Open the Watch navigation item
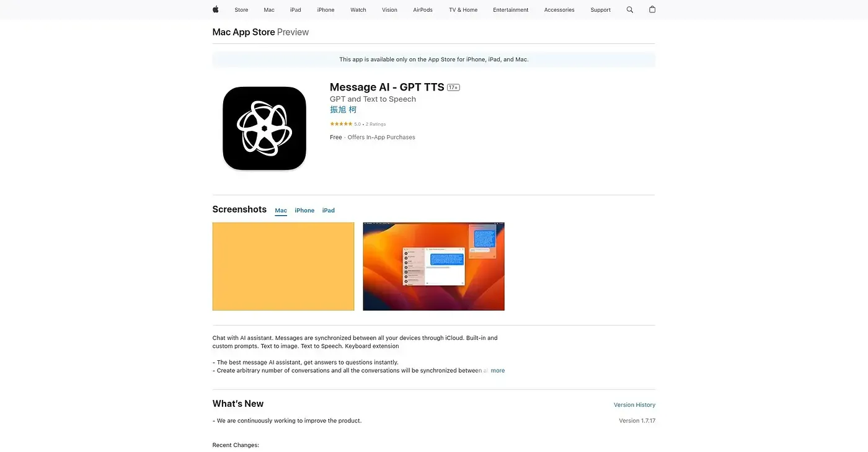 pos(358,10)
